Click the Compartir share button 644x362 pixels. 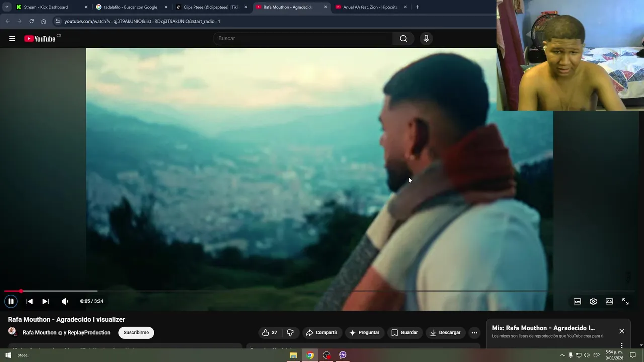[x=322, y=333]
